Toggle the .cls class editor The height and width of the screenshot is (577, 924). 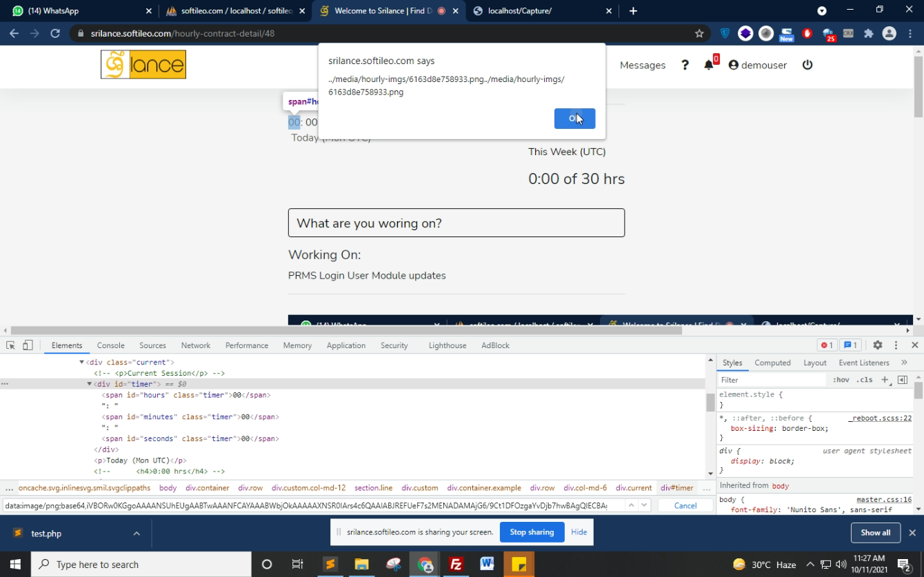[865, 380]
